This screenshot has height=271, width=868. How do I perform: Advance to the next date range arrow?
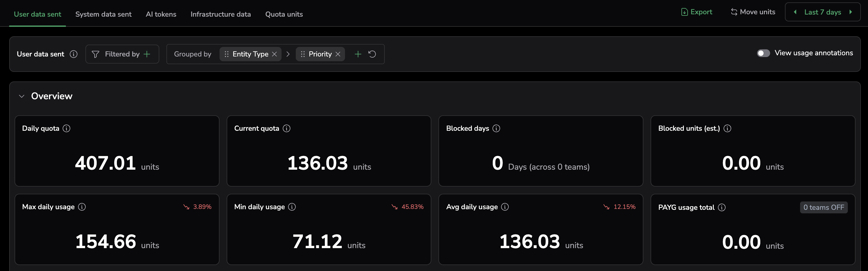point(850,12)
